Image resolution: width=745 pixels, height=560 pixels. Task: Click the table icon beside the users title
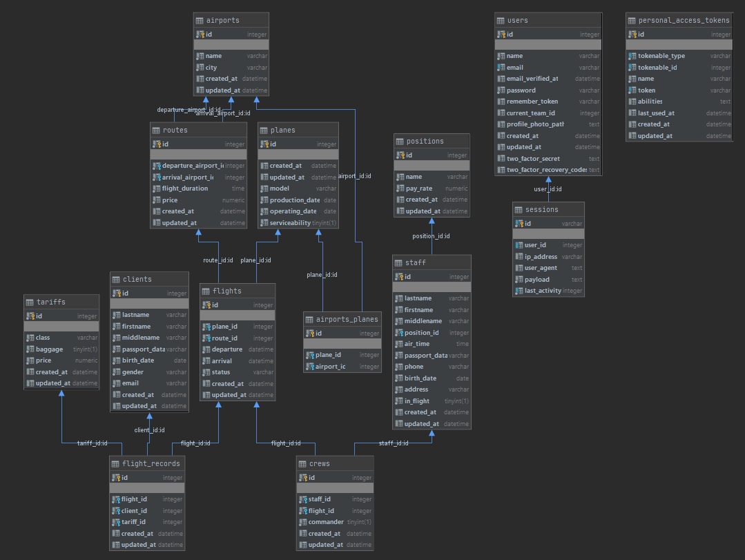(501, 21)
